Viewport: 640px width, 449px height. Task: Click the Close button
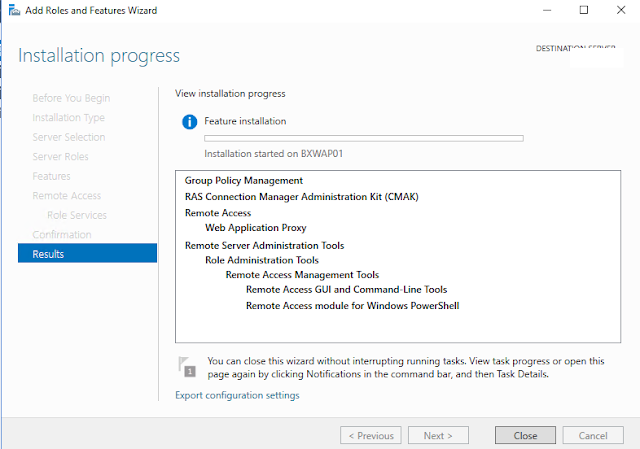click(525, 436)
